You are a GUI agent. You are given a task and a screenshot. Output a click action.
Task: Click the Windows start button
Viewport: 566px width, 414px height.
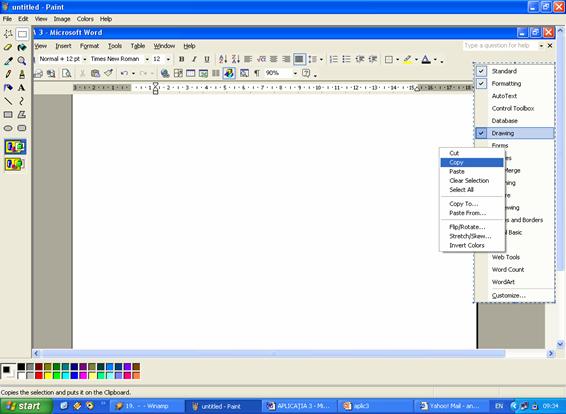tap(26, 406)
